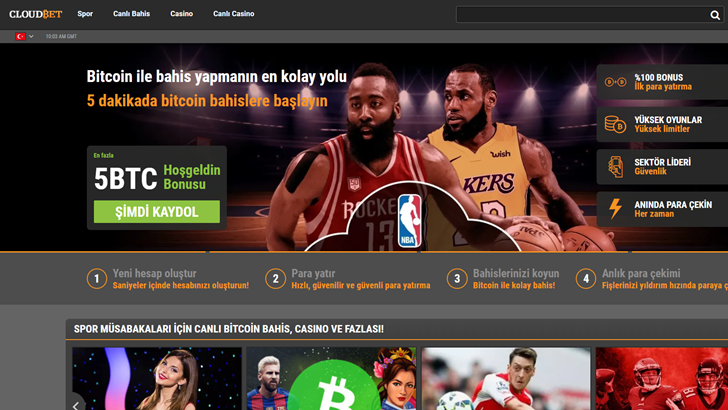
Task: Open the American football thumbnail
Action: coord(662,379)
